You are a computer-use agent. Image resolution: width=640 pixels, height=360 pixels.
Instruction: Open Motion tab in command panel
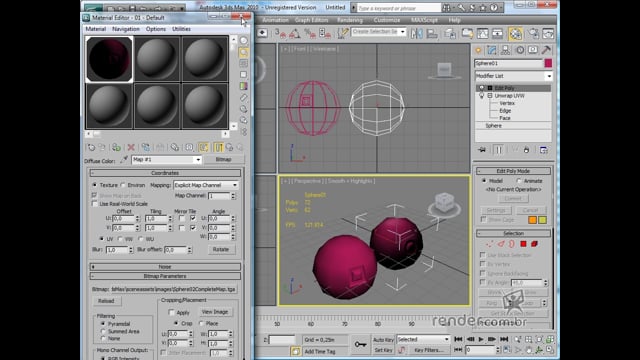click(520, 50)
